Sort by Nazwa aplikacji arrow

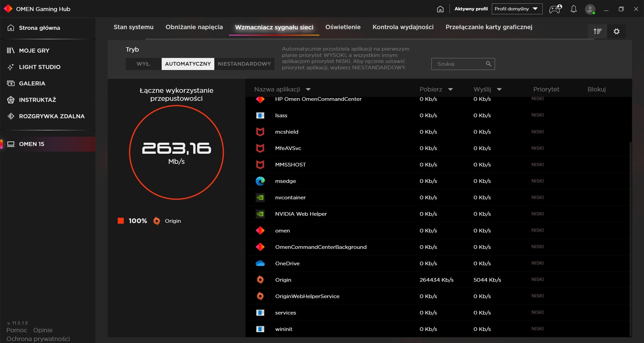308,89
